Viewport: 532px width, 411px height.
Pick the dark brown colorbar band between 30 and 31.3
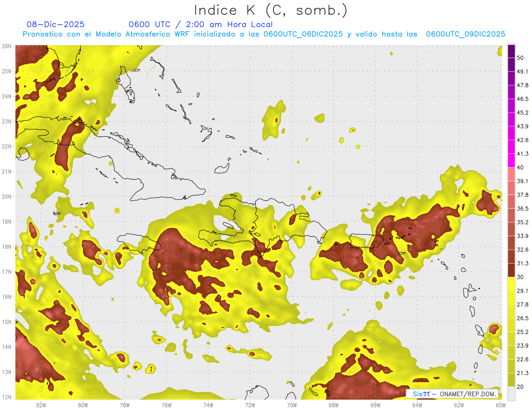pos(511,270)
